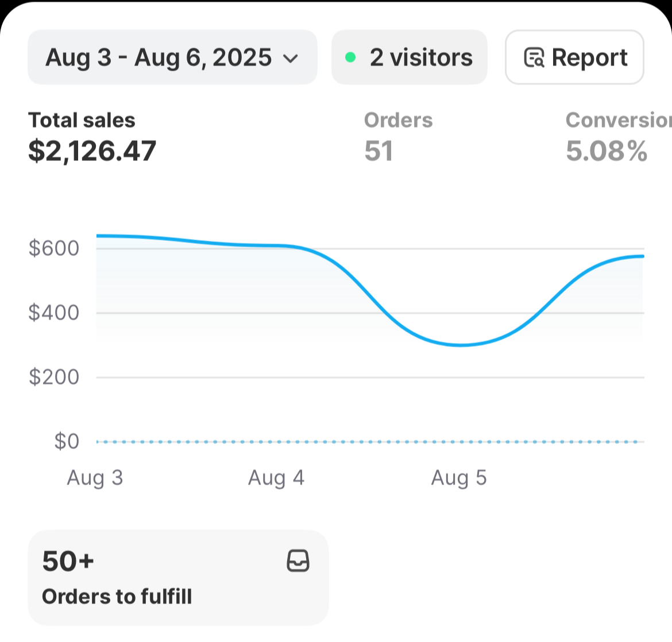The image size is (672, 642).
Task: Click the 5.08% conversion rate value
Action: (607, 151)
